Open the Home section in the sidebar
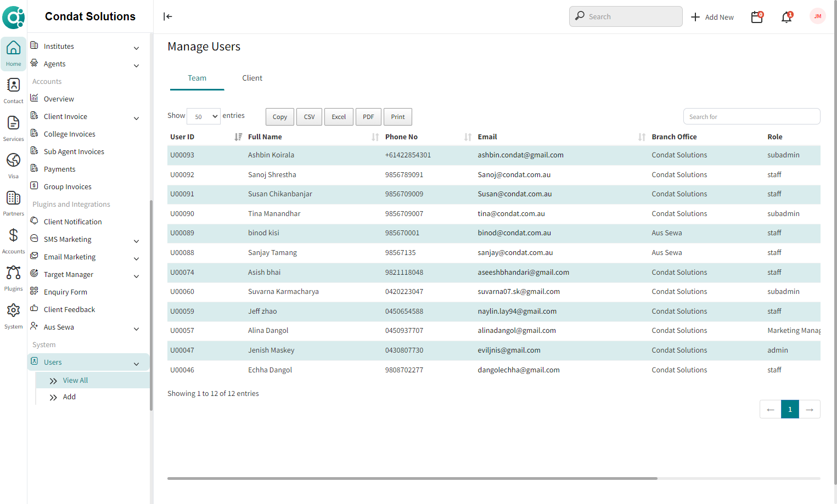The width and height of the screenshot is (837, 504). pyautogui.click(x=13, y=54)
